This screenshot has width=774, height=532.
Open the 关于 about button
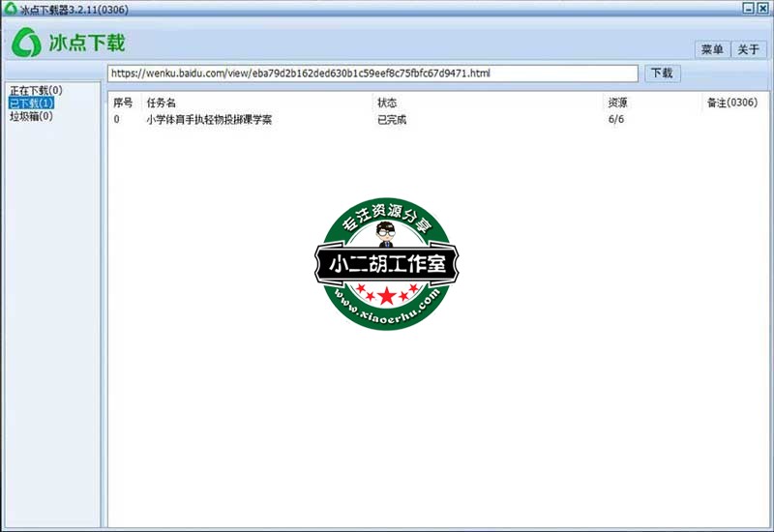(748, 49)
